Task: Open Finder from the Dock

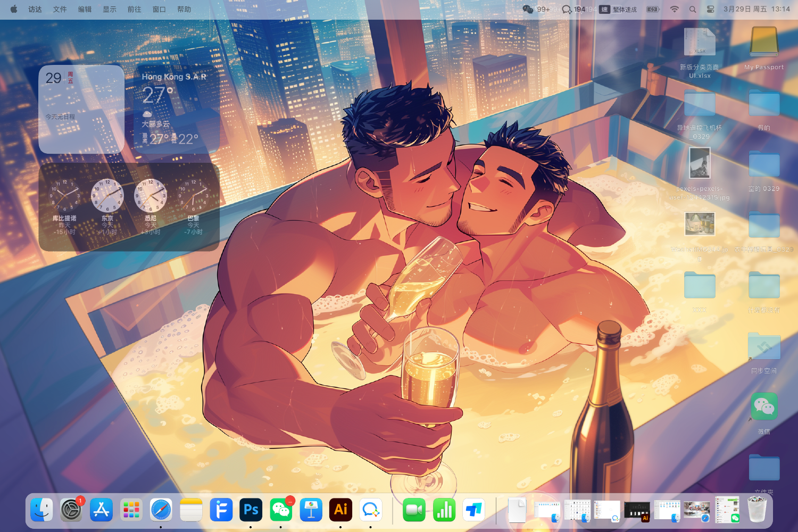Action: tap(41, 510)
